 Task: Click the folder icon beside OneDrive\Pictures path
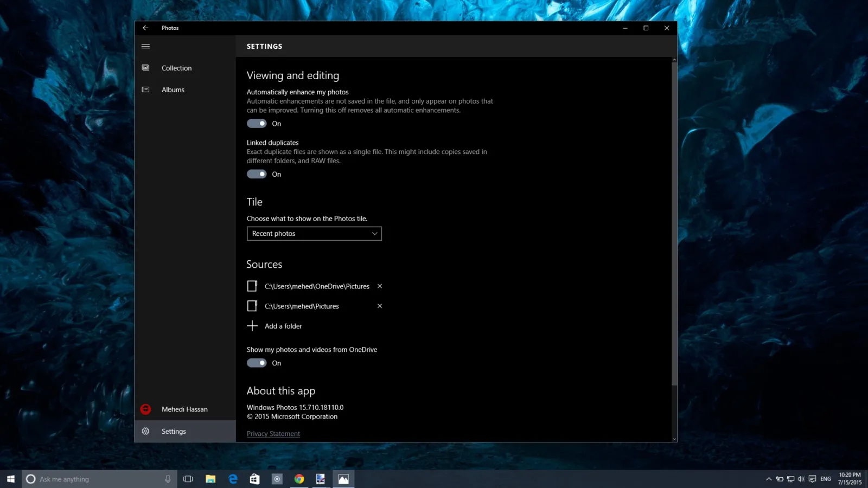[x=252, y=286]
